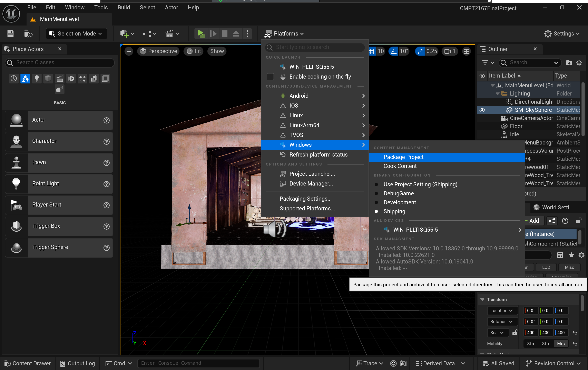
Task: Click the quick add content cube icon
Action: tap(127, 33)
